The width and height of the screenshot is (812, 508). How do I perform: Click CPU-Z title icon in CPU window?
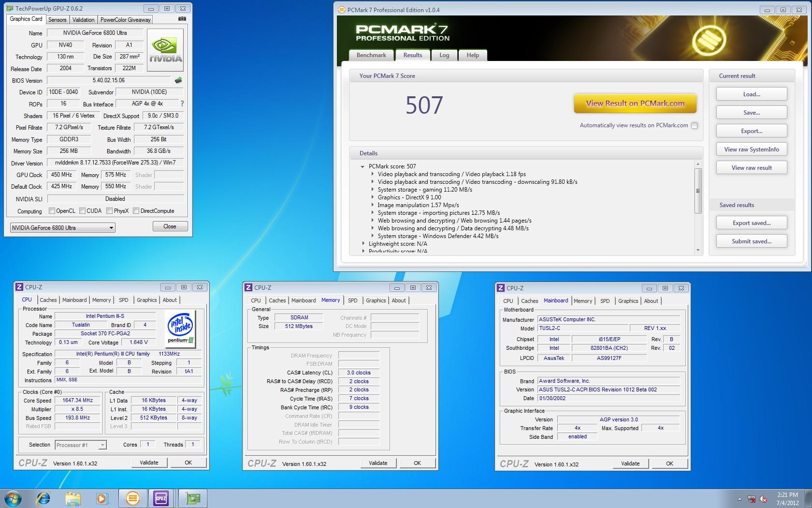(19, 287)
